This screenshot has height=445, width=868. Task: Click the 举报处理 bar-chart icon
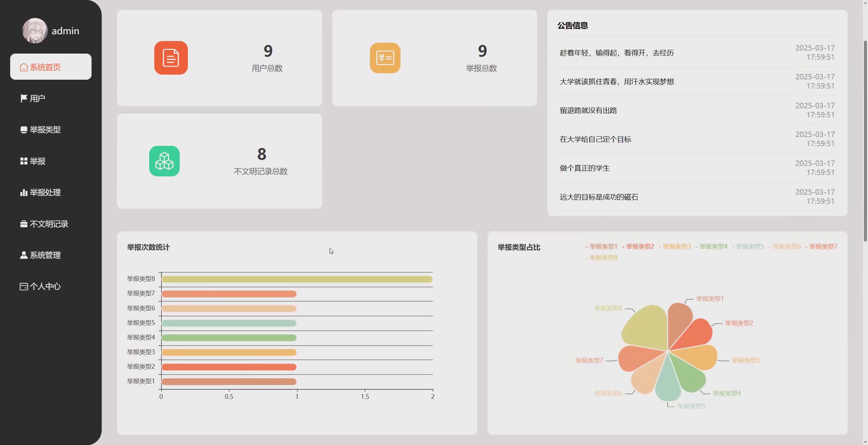point(23,193)
